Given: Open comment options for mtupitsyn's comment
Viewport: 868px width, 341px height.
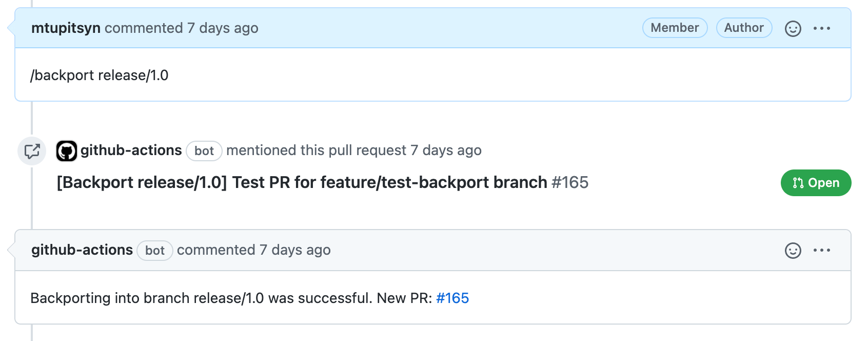Looking at the screenshot, I should [822, 28].
